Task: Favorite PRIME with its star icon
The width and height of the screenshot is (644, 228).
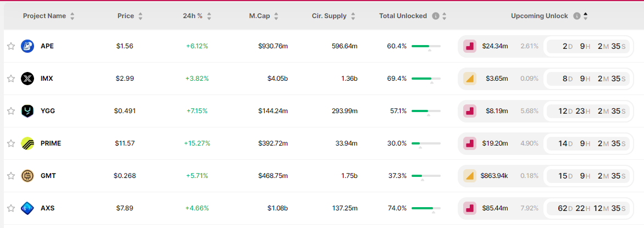Action: click(x=11, y=143)
